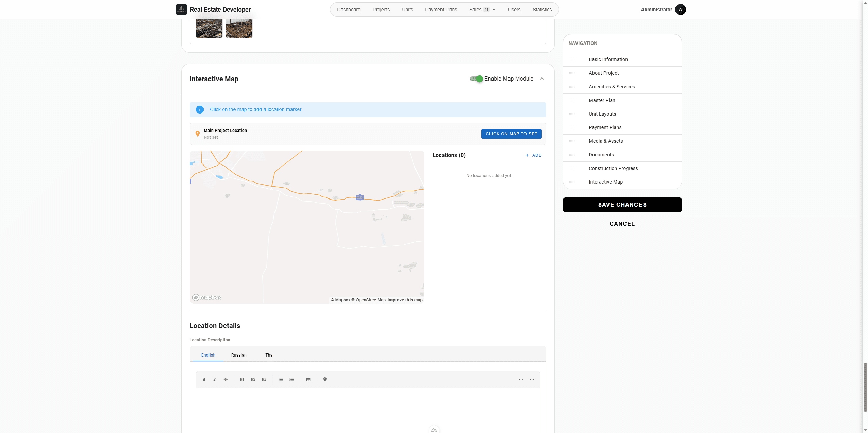Open the Improve this map link

[x=405, y=300]
